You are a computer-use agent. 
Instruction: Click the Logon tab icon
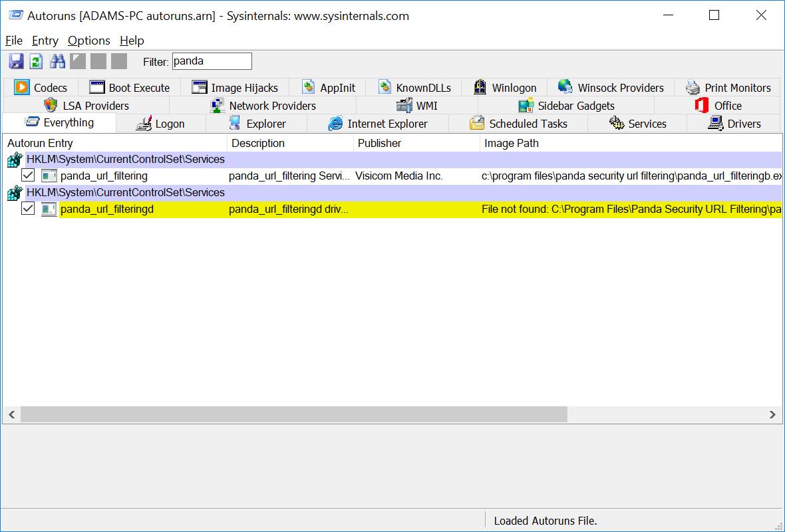coord(144,124)
